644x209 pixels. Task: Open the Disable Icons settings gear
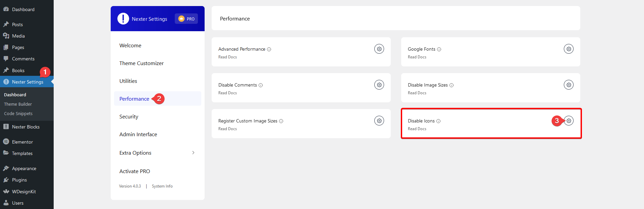[x=569, y=120]
